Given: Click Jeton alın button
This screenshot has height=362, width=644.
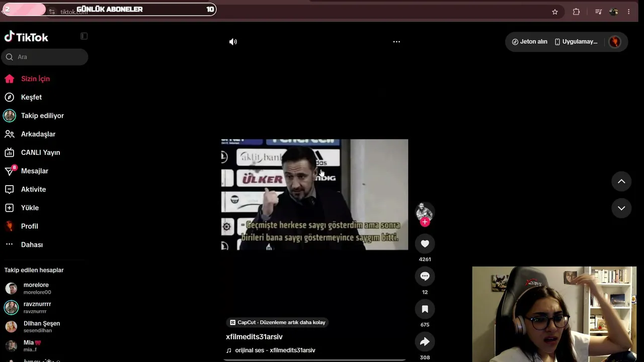Looking at the screenshot, I should point(529,42).
